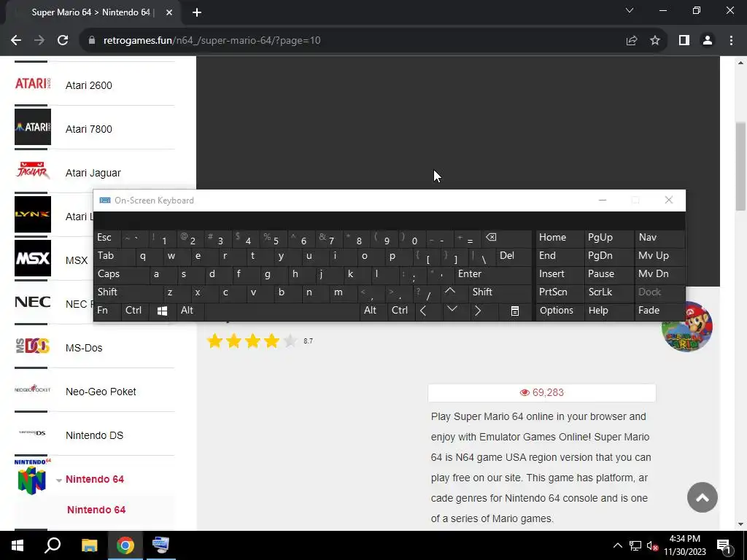Select the Neo-Geo Pocket logo icon
The height and width of the screenshot is (560, 747).
pyautogui.click(x=32, y=389)
